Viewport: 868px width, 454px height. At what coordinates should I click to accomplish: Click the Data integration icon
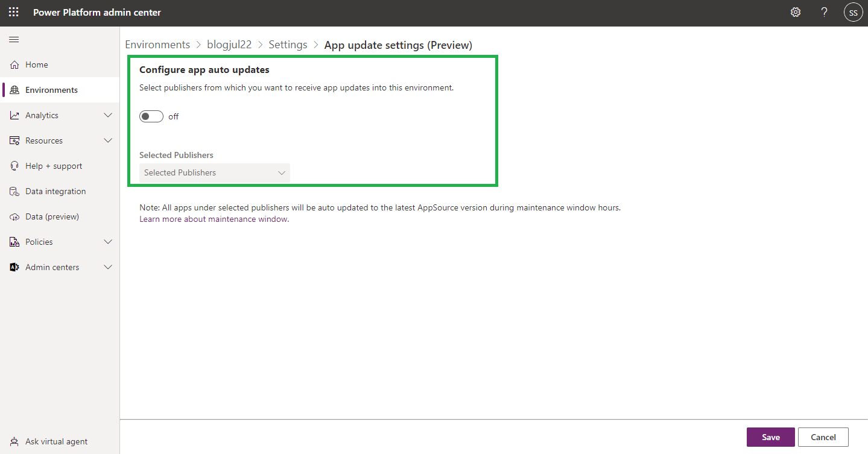pos(14,191)
